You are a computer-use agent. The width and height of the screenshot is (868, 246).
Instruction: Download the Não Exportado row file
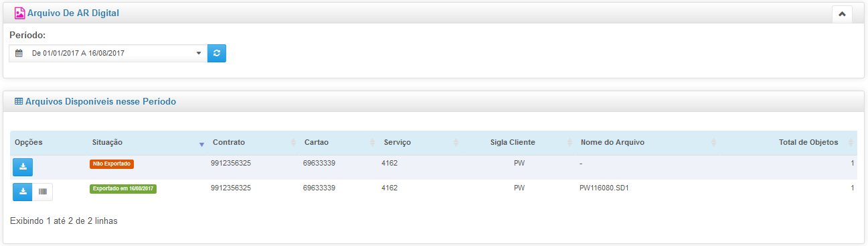click(x=23, y=167)
